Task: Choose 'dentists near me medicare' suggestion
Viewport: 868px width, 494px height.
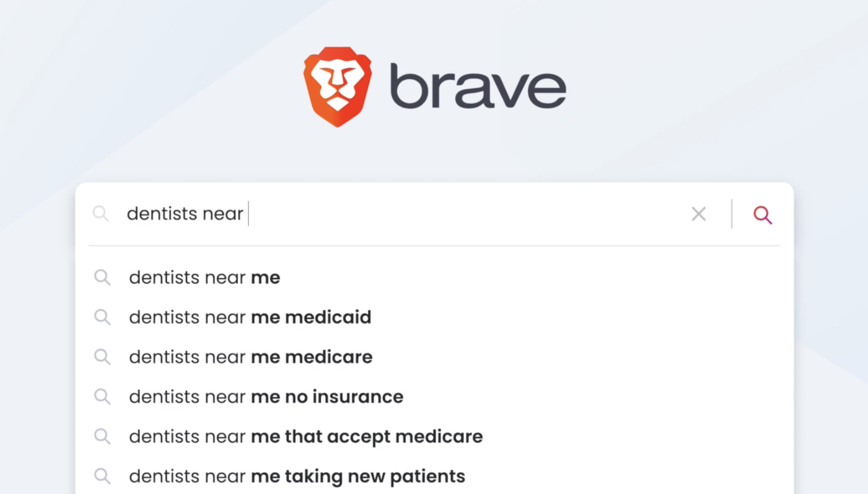Action: (434, 357)
